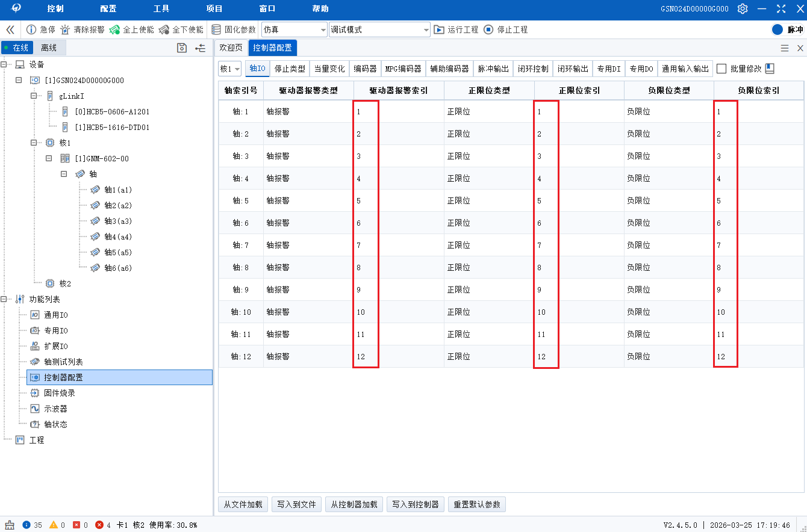The height and width of the screenshot is (532, 807).
Task: Click the 全下使能 disable-all icon
Action: [164, 29]
